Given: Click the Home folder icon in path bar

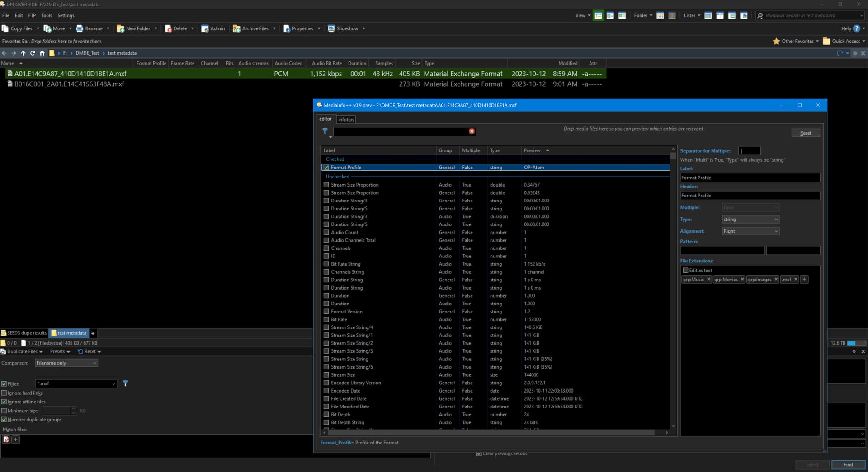Looking at the screenshot, I should point(42,53).
